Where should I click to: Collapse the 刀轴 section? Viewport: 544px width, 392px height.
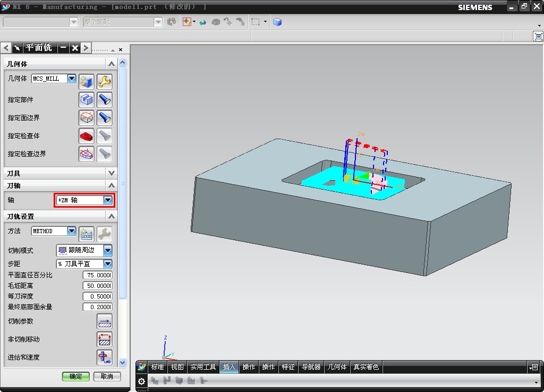(x=112, y=185)
